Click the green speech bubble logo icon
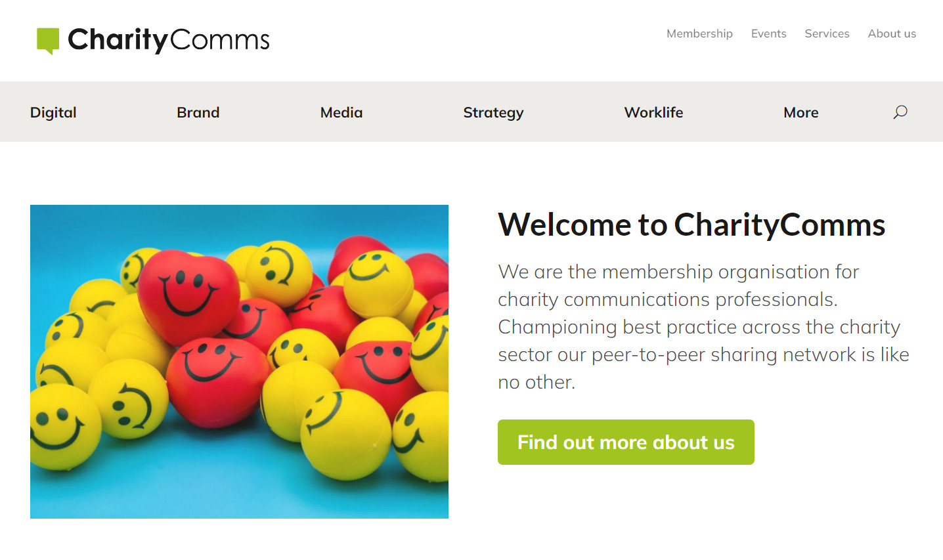This screenshot has width=943, height=560. (48, 41)
